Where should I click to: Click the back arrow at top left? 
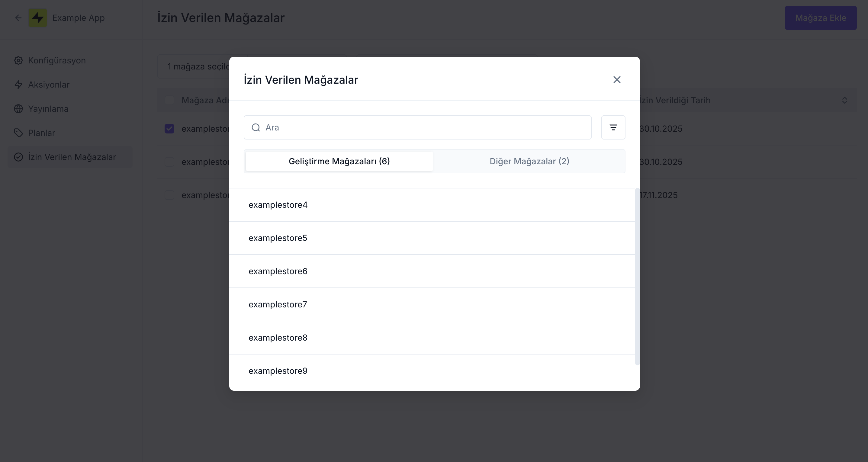tap(18, 18)
